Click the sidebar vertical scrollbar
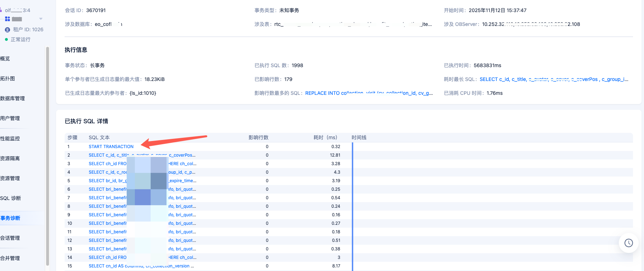This screenshot has height=271, width=644. coord(48,156)
